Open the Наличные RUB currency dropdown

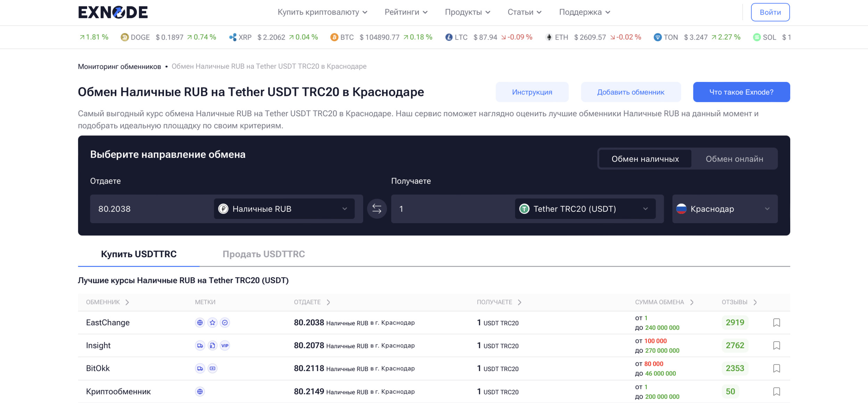coord(284,209)
